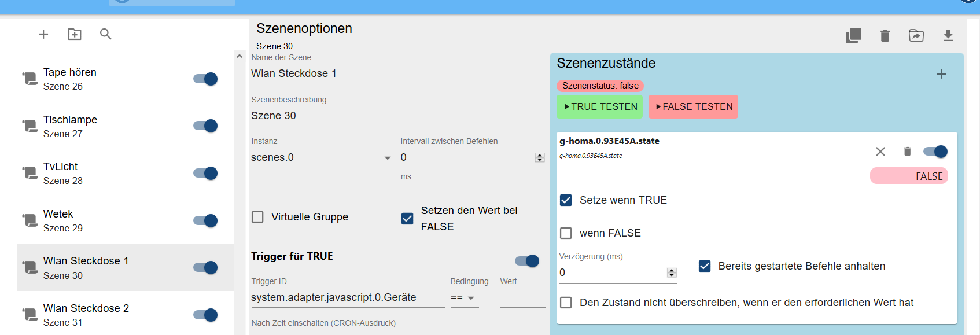980x335 pixels.
Task: Open the Bedingung == dropdown
Action: pyautogui.click(x=465, y=298)
